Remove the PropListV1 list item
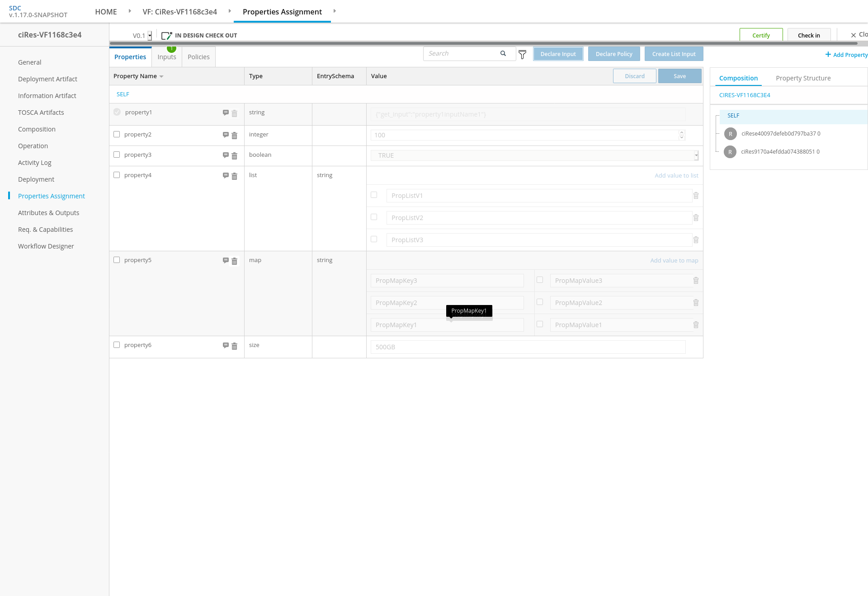This screenshot has width=868, height=596. tap(696, 196)
